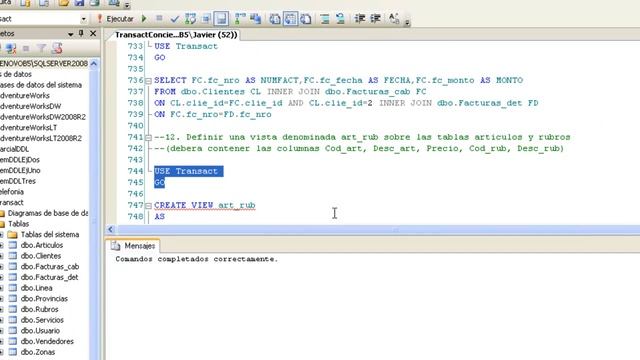Open the available databases dropdown arrow
This screenshot has width=640, height=360.
(x=83, y=19)
